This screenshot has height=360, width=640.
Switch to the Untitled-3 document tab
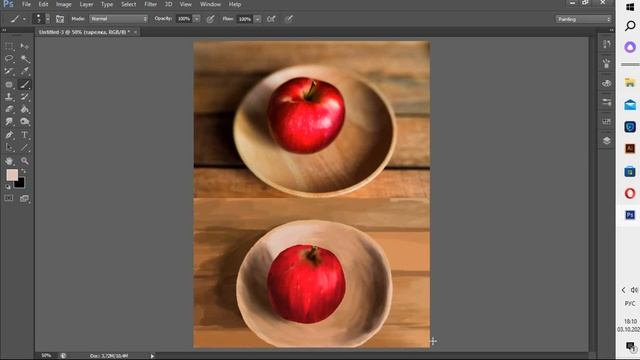coord(84,32)
